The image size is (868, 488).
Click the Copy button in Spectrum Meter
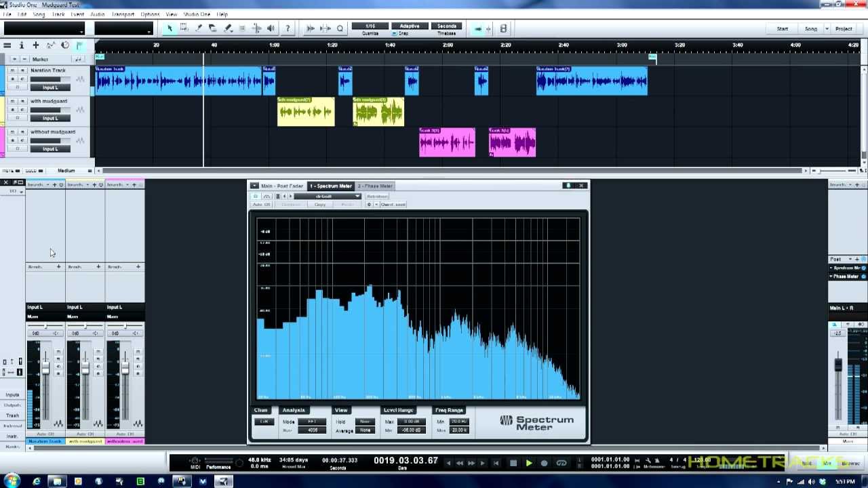[x=320, y=204]
